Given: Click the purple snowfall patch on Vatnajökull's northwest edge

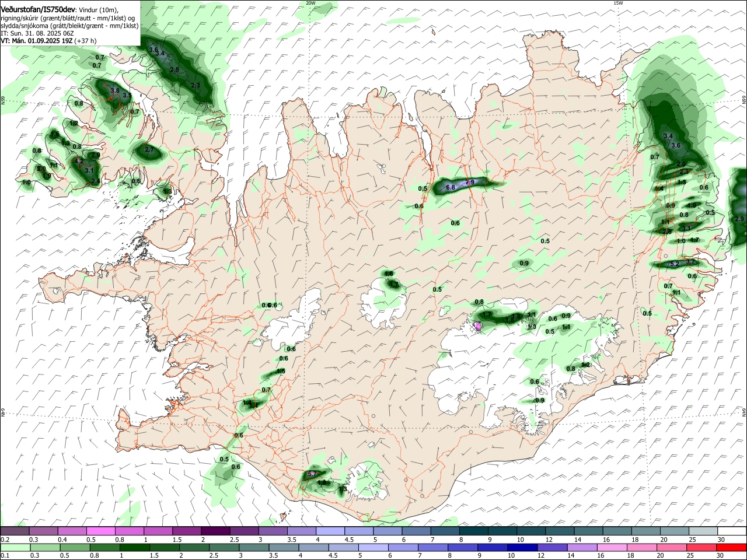Looking at the screenshot, I should (x=478, y=325).
